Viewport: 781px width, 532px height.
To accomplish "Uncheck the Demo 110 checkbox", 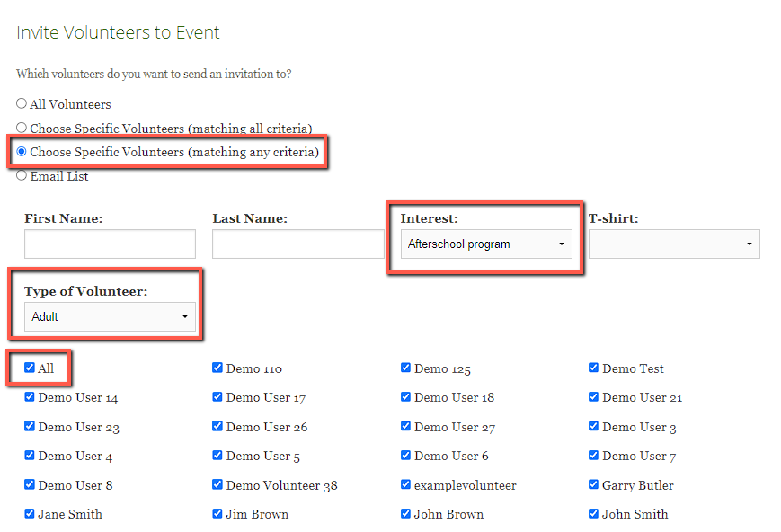I will tap(217, 368).
